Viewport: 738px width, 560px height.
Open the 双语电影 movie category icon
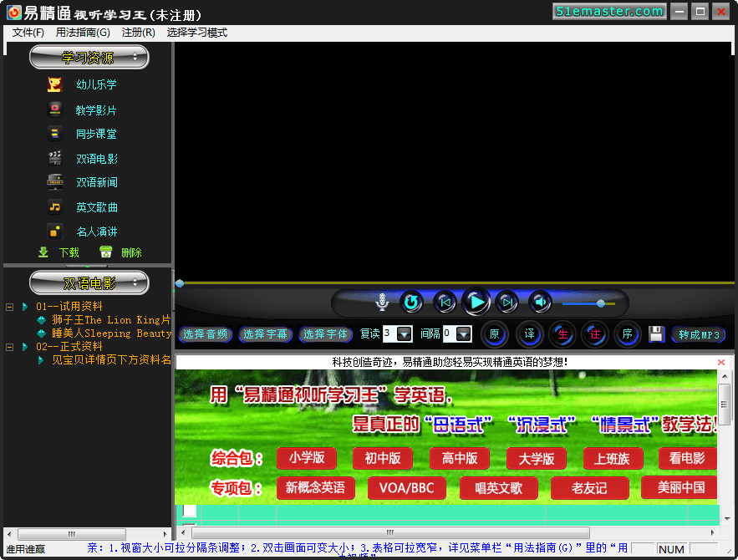click(x=55, y=158)
